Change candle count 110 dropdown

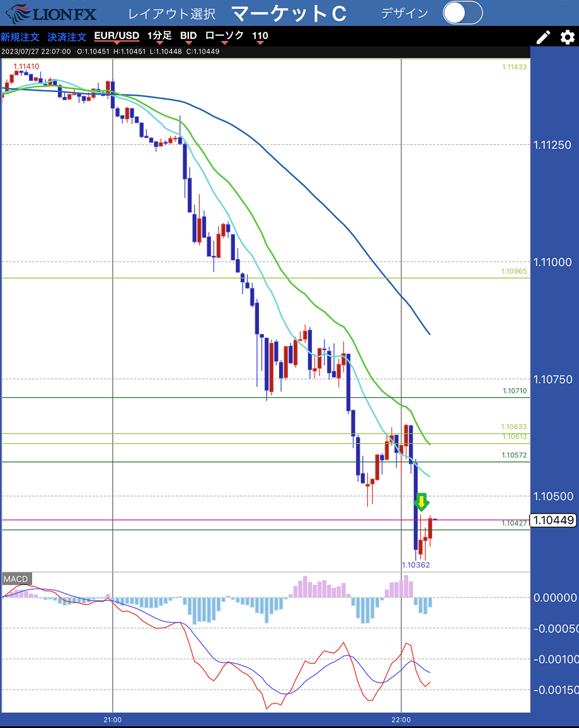pyautogui.click(x=260, y=37)
